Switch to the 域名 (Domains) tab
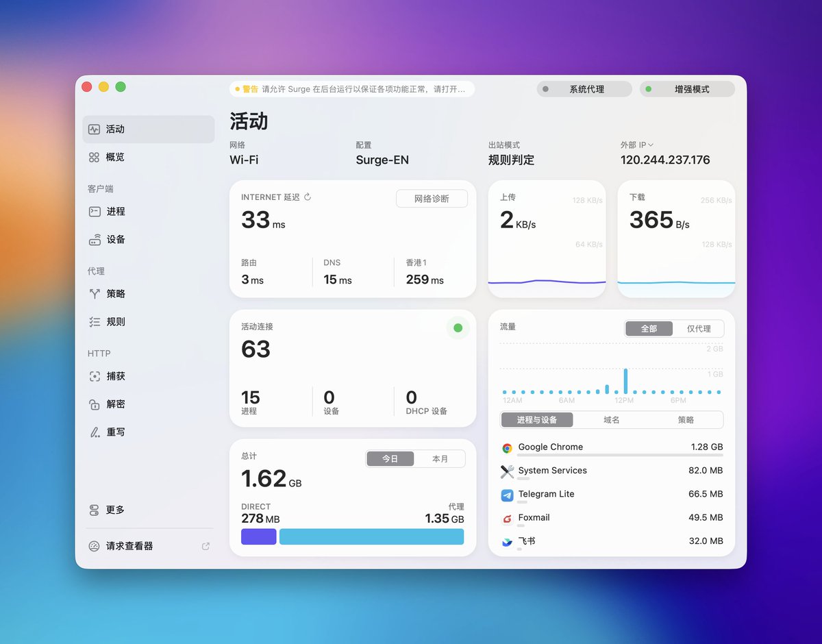This screenshot has width=822, height=644. point(610,419)
